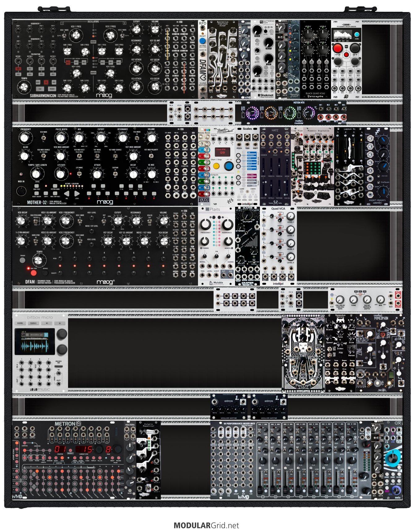Toggle the Mother-32 VCF MODE switch
The width and height of the screenshot is (413, 532).
click(x=97, y=156)
